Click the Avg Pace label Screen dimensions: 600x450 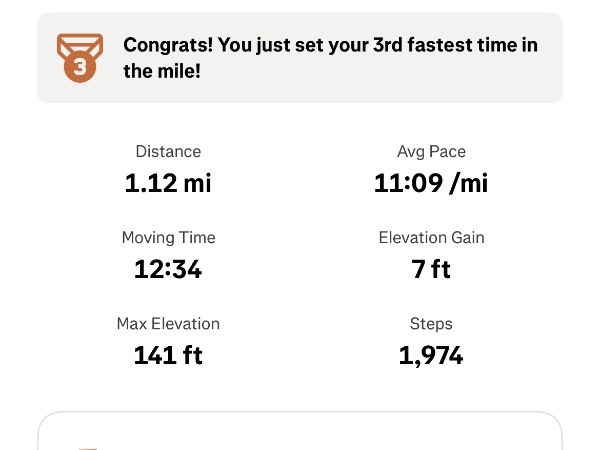[431, 152]
